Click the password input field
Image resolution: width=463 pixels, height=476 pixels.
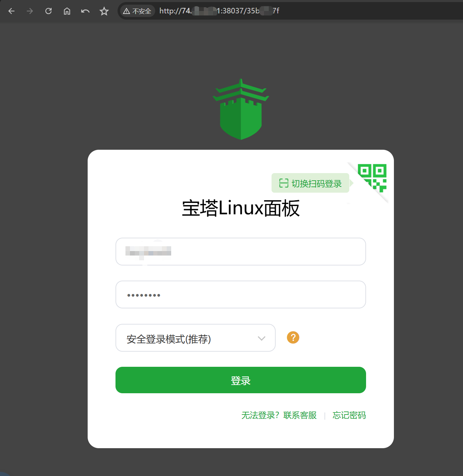241,295
